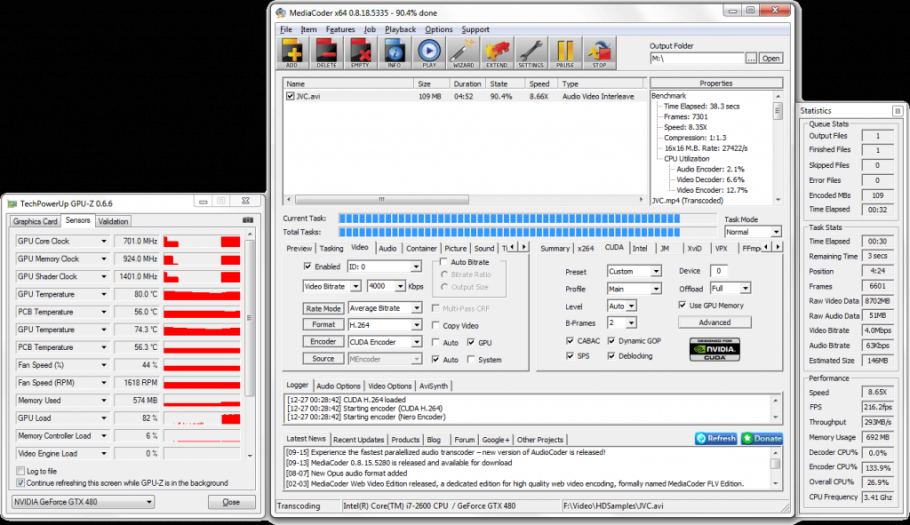Click the Empty list toolbar icon
The height and width of the screenshot is (525, 910).
pyautogui.click(x=360, y=53)
